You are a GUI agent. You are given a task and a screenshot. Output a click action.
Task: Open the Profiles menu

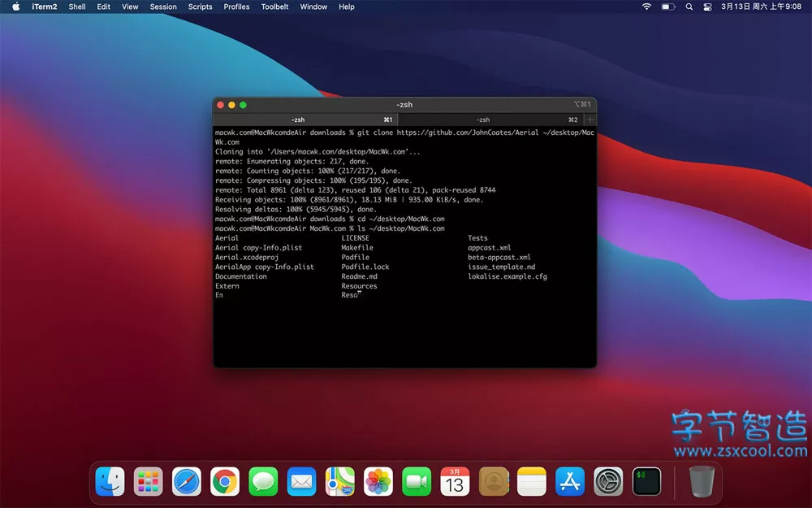[x=236, y=7]
